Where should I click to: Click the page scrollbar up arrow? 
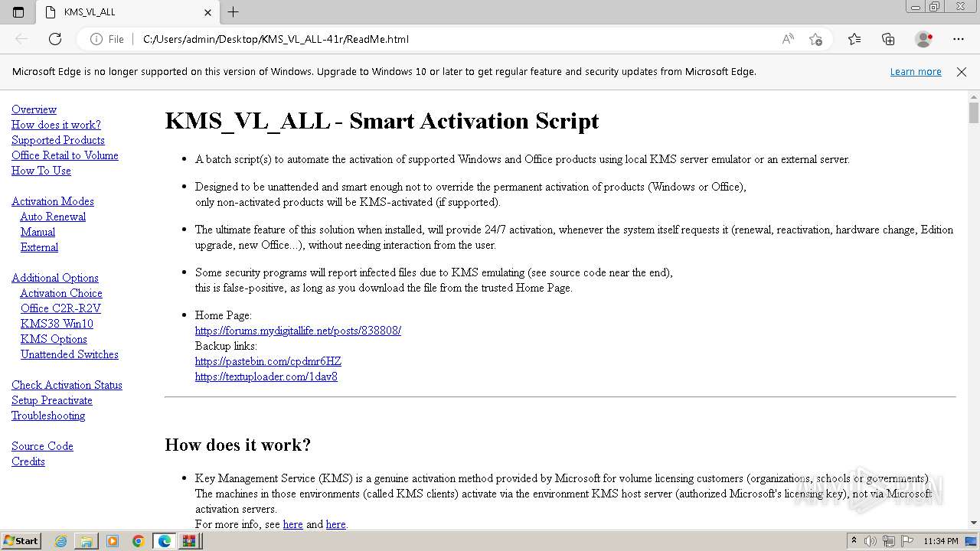coord(974,97)
